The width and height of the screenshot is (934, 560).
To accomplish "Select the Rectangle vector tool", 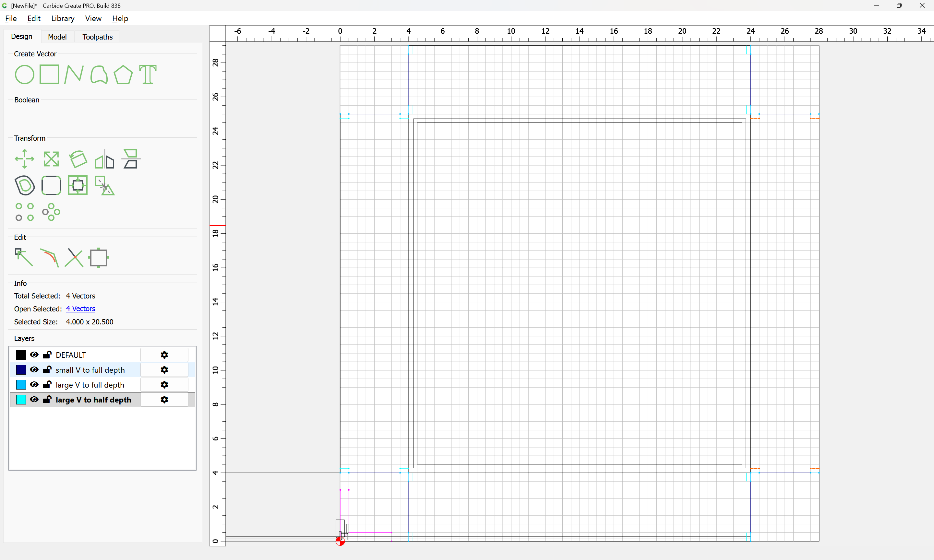I will 49,74.
